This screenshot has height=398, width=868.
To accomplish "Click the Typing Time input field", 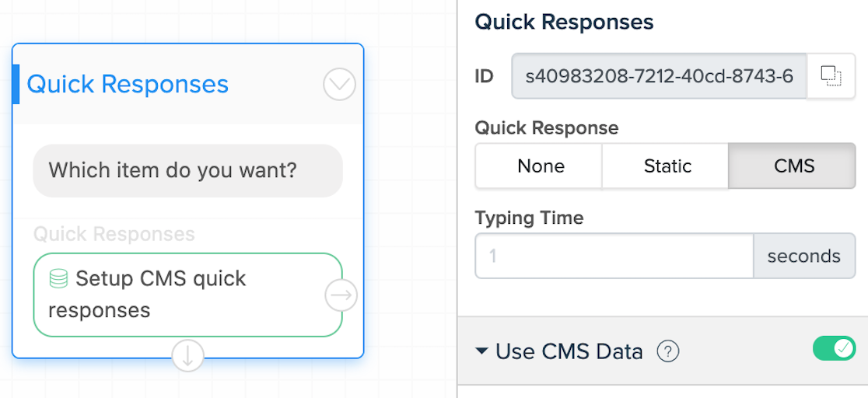I will tap(614, 256).
